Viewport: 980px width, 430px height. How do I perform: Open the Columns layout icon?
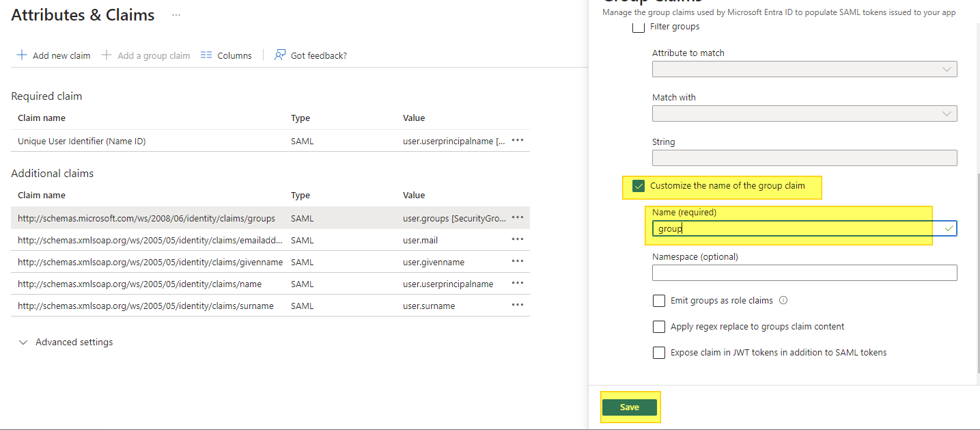(206, 55)
